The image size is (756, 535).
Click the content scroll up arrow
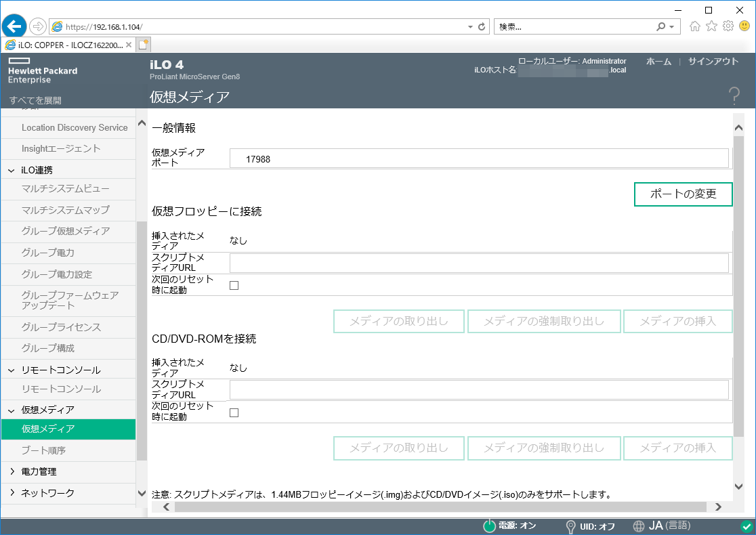pos(738,128)
